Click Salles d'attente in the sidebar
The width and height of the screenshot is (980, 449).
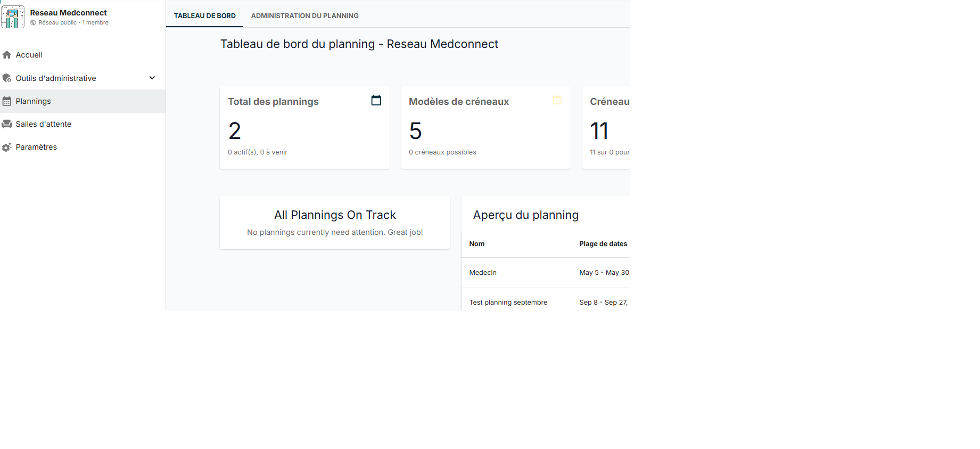click(x=44, y=124)
